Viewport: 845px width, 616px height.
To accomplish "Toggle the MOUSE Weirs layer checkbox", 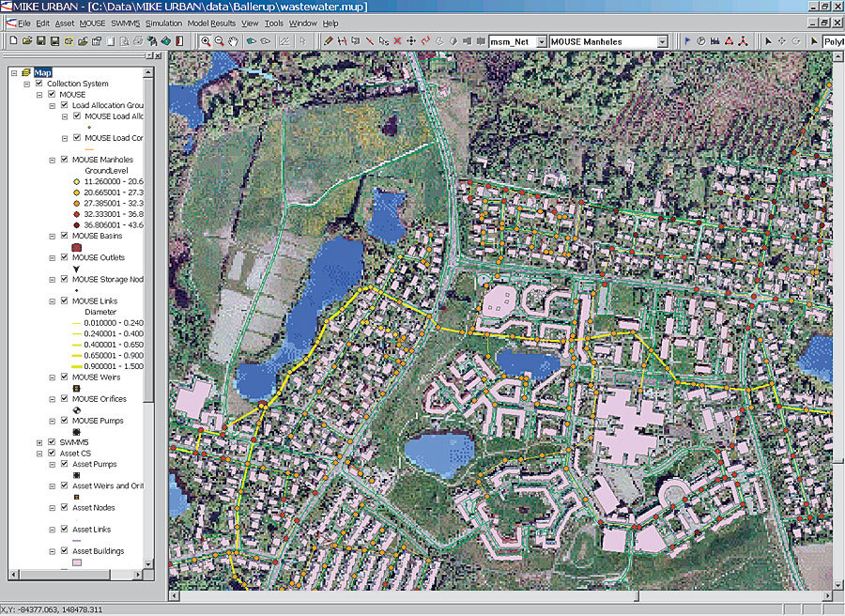I will click(65, 377).
